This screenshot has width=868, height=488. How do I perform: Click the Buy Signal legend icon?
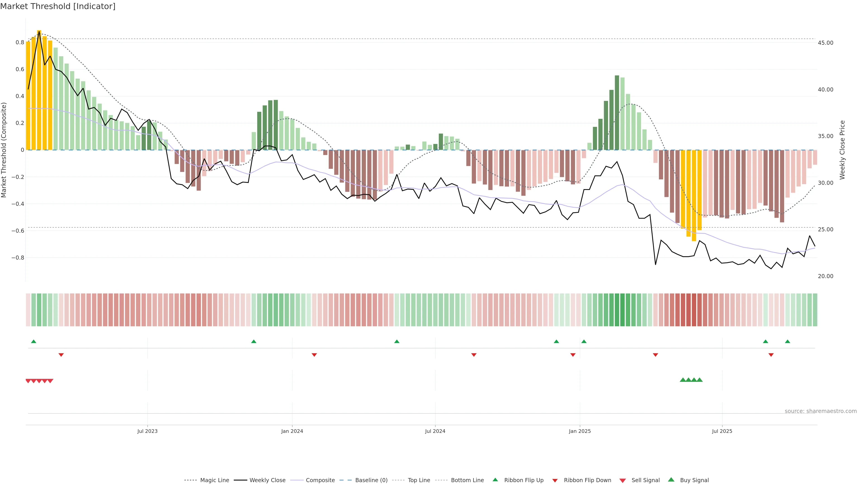coord(671,480)
